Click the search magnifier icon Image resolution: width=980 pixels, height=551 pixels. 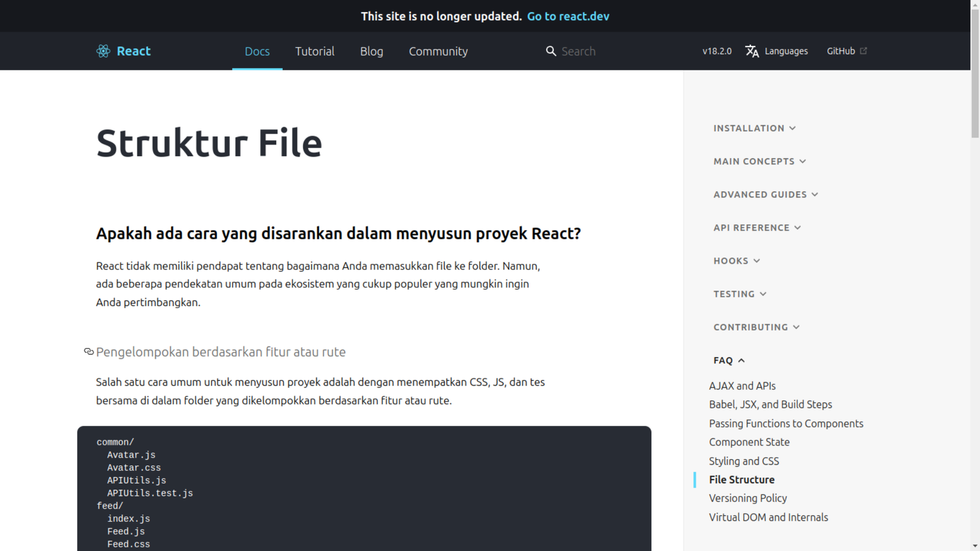coord(551,51)
